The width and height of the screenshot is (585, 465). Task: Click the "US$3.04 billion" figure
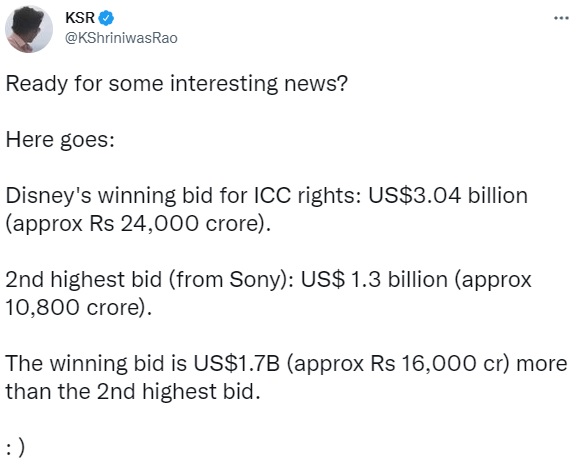(x=448, y=195)
